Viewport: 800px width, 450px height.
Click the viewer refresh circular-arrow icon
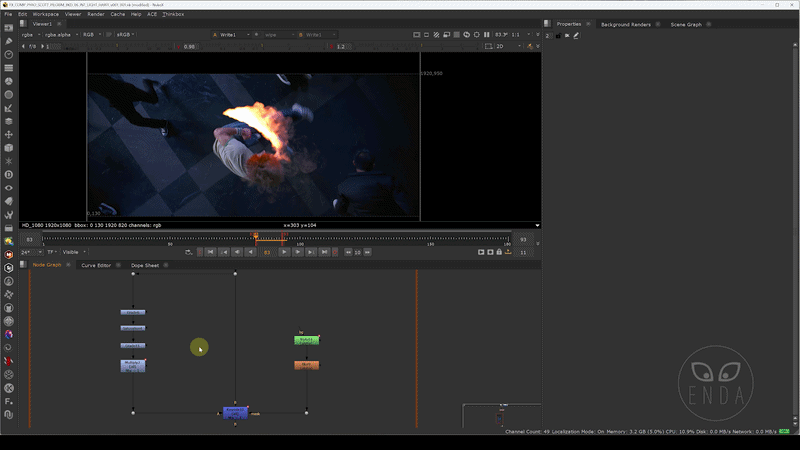pos(466,35)
